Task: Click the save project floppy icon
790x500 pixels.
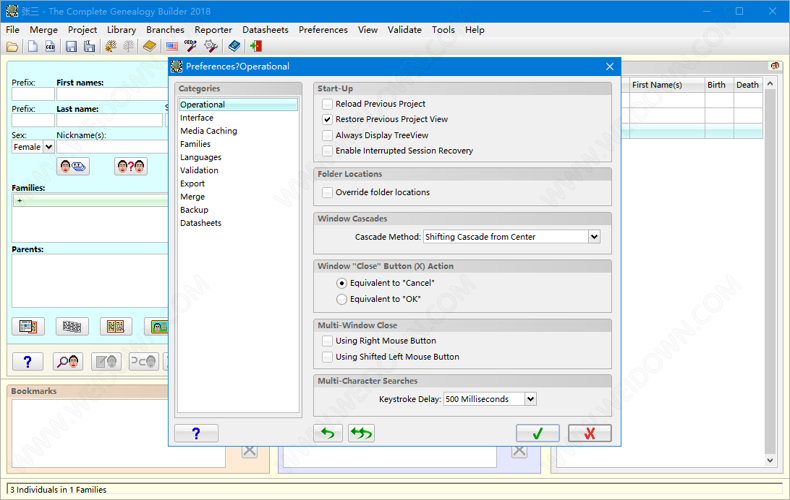Action: click(72, 47)
